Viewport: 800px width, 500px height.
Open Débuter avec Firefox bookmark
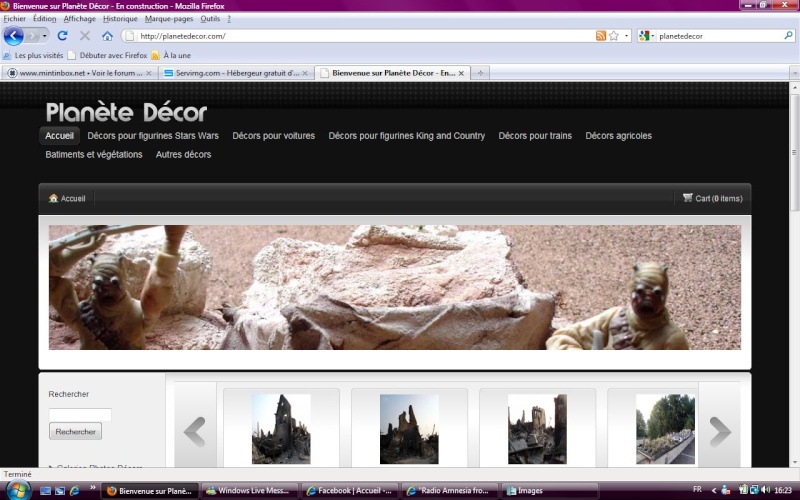pyautogui.click(x=108, y=55)
